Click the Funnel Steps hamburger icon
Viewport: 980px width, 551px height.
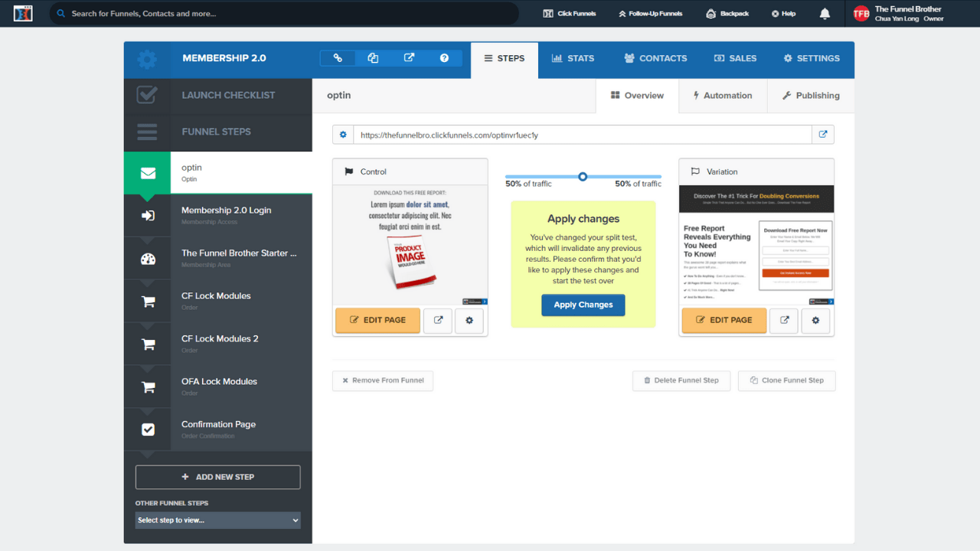click(x=147, y=132)
